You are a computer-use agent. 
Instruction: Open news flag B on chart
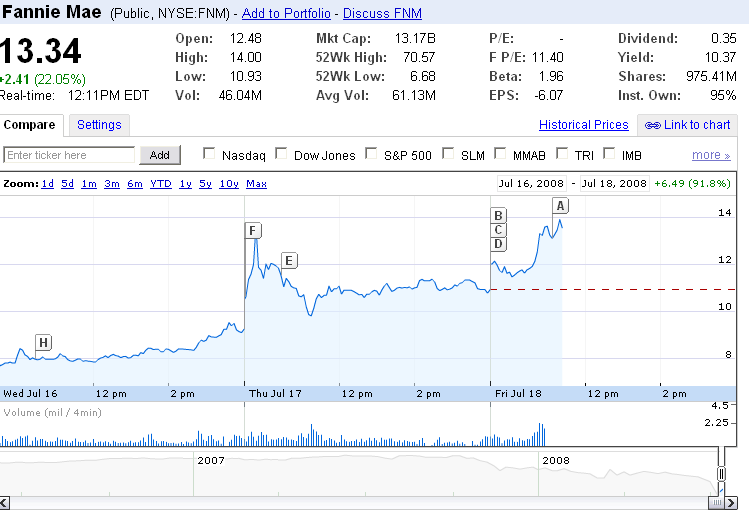point(499,215)
